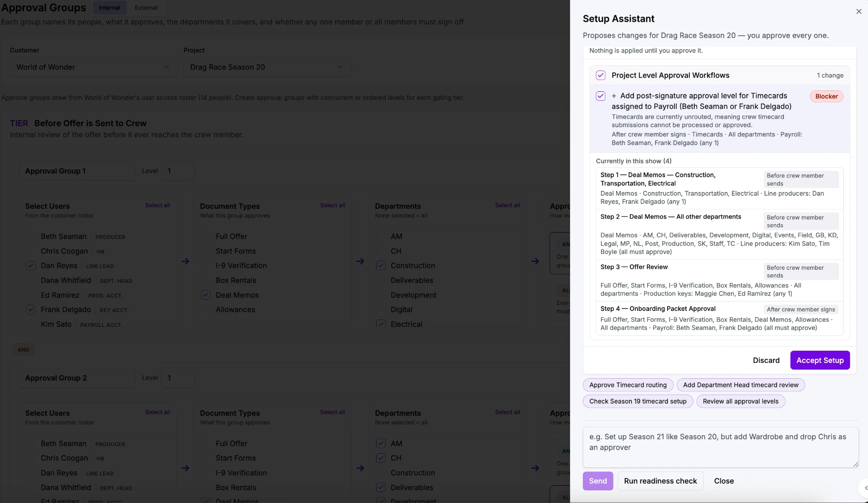The width and height of the screenshot is (868, 503).
Task: Check I-9 Verification in Approval Group 1
Action: (x=205, y=266)
